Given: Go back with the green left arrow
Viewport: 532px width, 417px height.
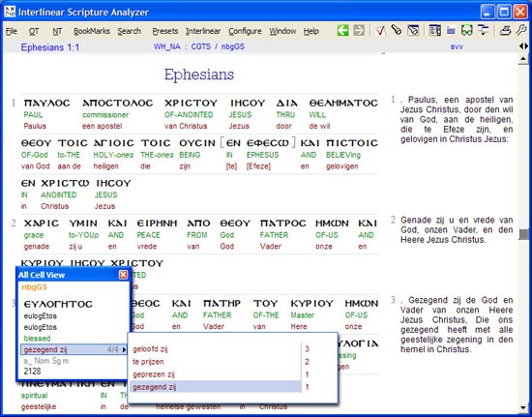Looking at the screenshot, I should point(342,31).
